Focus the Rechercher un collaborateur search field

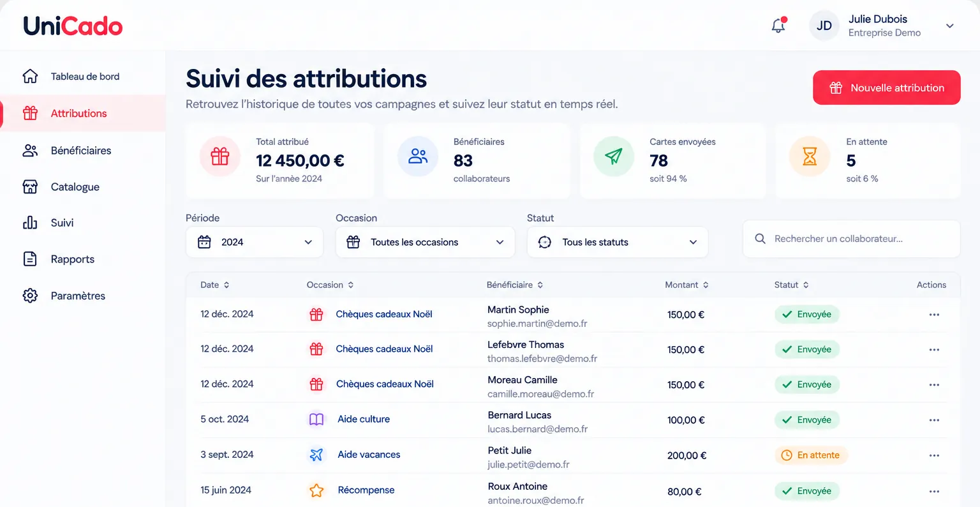(x=852, y=239)
